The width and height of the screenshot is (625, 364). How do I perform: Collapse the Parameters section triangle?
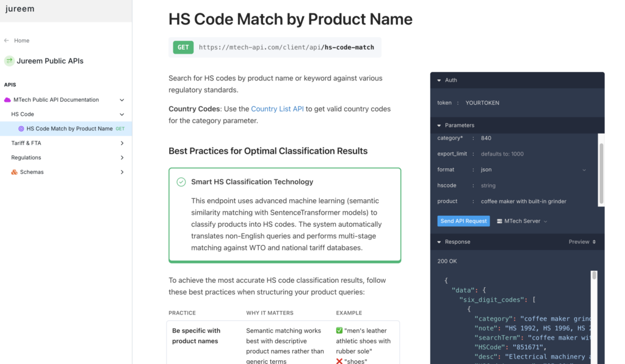pyautogui.click(x=439, y=126)
